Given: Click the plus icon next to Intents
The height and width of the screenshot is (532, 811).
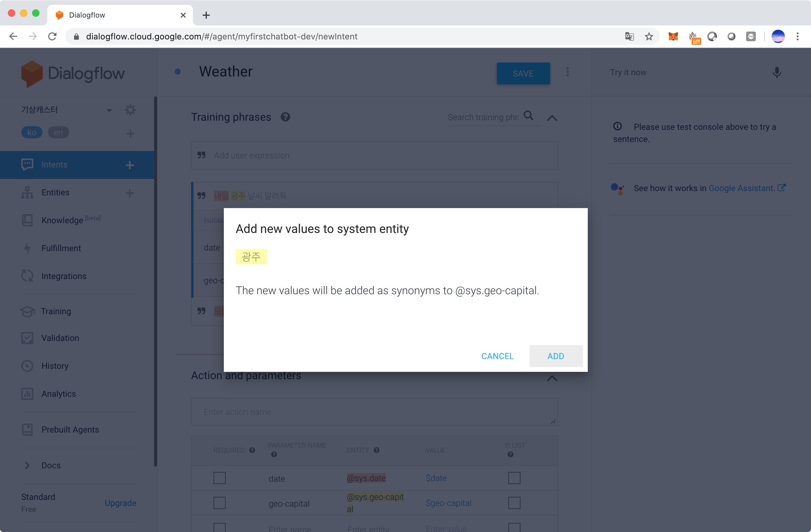Looking at the screenshot, I should tap(130, 165).
